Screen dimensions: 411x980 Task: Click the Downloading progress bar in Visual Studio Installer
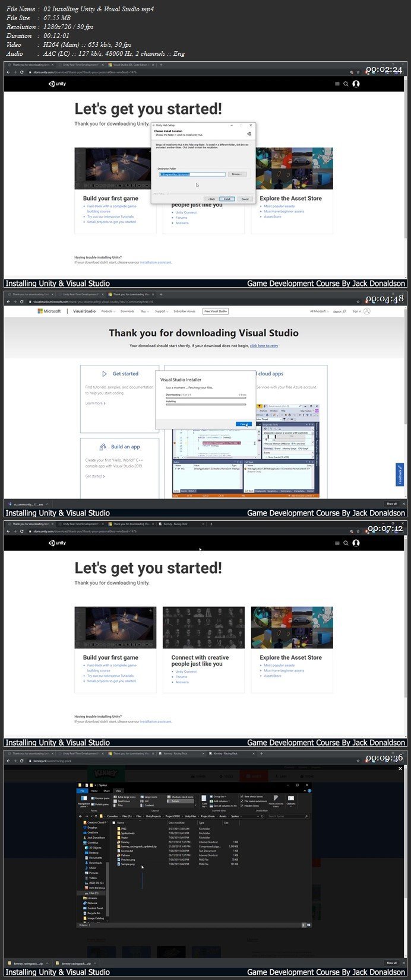pos(205,397)
